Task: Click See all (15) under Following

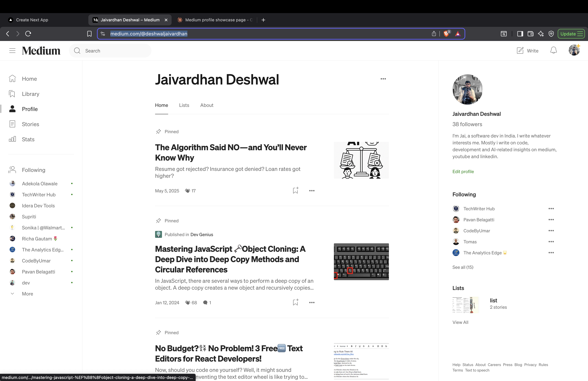Action: (x=463, y=267)
